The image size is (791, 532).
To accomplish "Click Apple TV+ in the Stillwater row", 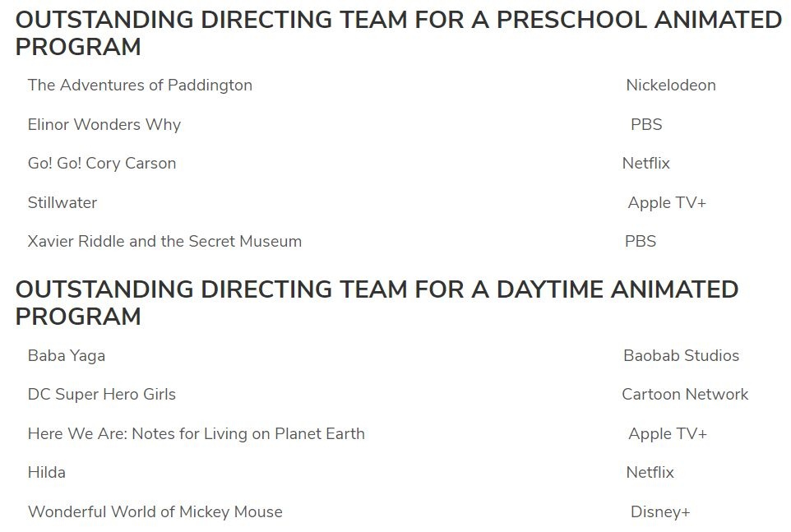I will pyautogui.click(x=667, y=203).
